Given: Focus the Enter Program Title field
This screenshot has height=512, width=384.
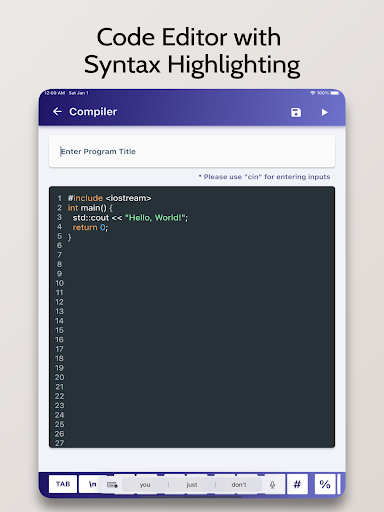Looking at the screenshot, I should (192, 151).
